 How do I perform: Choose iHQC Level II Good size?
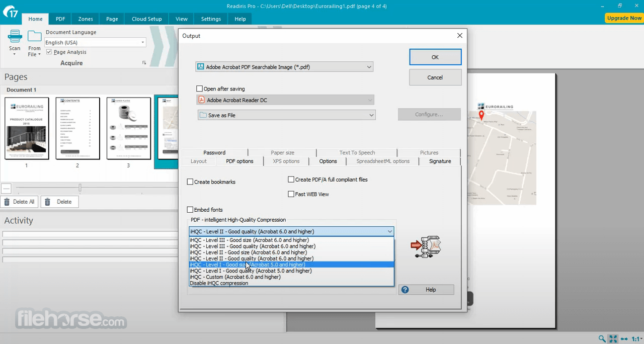[x=291, y=252]
